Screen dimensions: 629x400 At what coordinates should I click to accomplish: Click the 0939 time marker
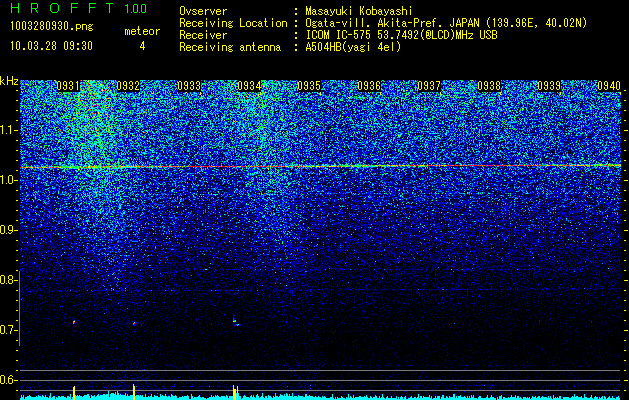[549, 86]
